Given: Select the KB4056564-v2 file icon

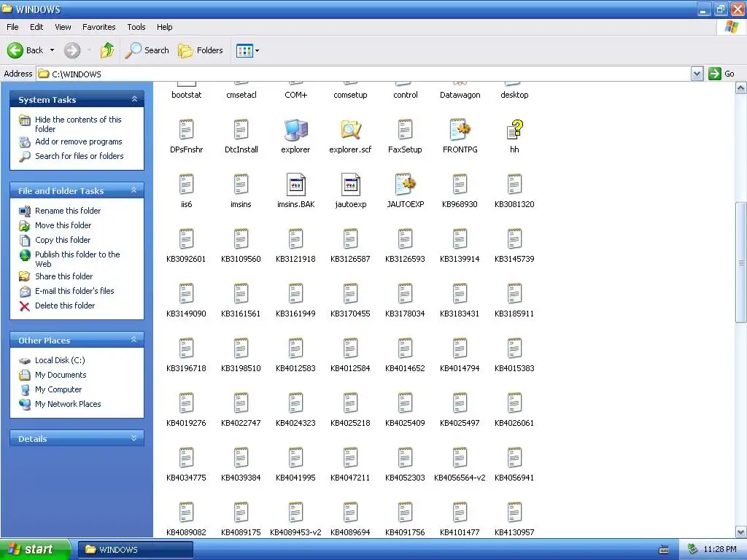Looking at the screenshot, I should coord(460,459).
